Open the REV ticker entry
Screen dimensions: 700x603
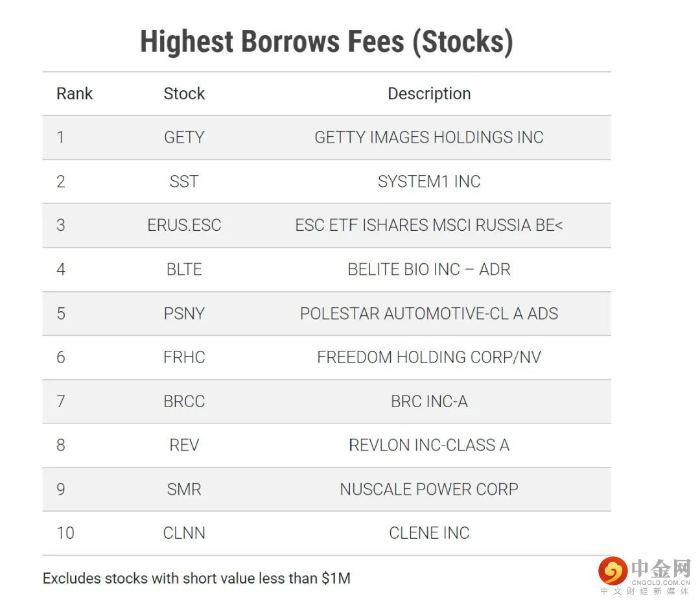184,445
